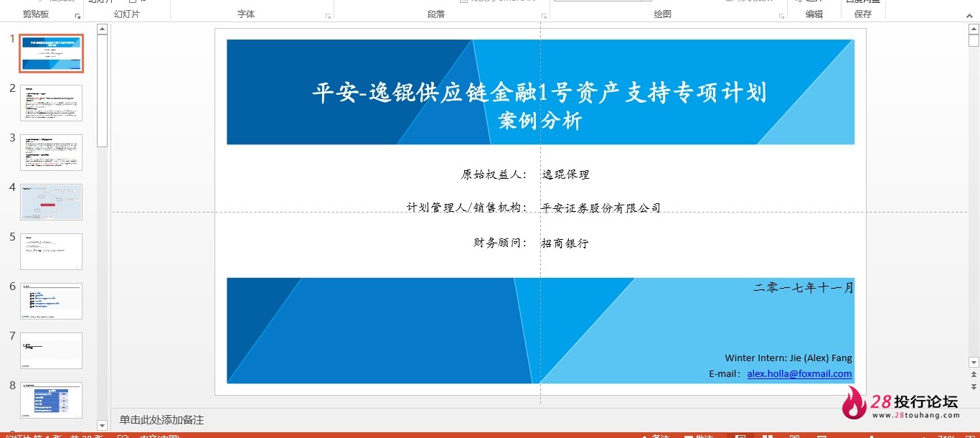Click the label '计划管理人/销售机构:'
The width and height of the screenshot is (980, 438).
467,208
